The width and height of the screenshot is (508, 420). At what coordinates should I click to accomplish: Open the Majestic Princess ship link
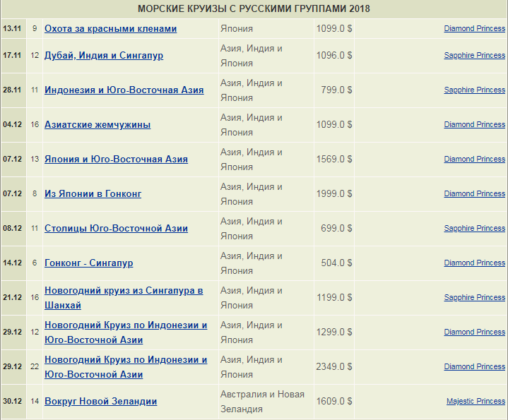tap(475, 402)
